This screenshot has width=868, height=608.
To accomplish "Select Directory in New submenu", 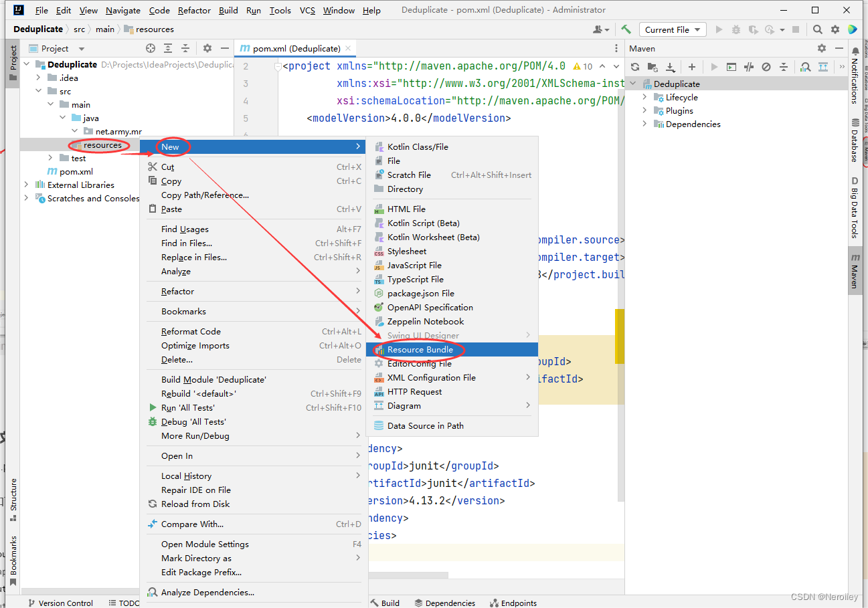I will [452, 189].
